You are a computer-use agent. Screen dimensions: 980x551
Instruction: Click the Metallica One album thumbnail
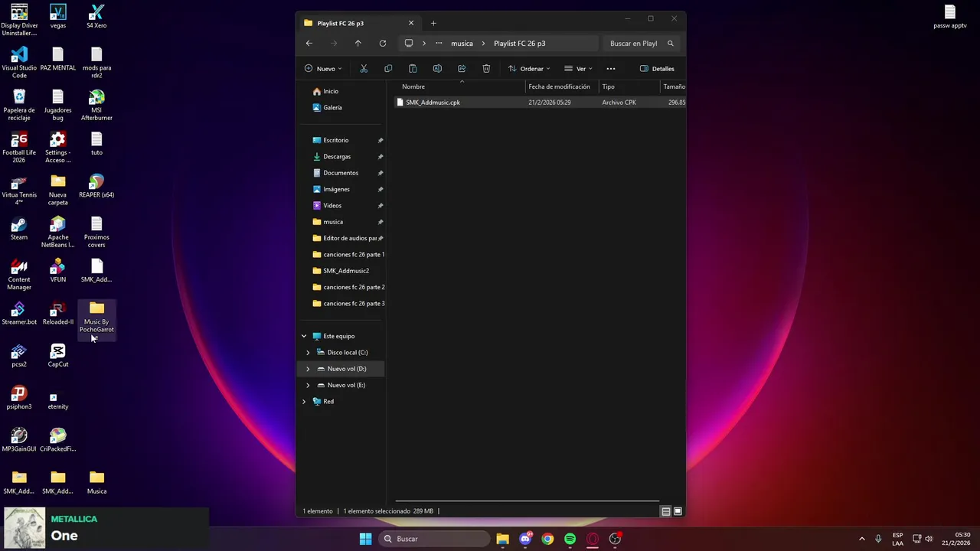tap(24, 528)
